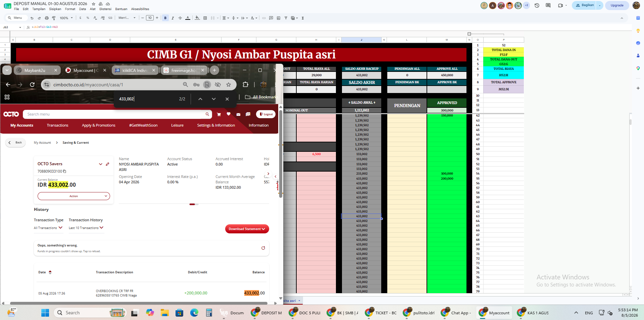Apply italic formatting in Sheets toolbar
This screenshot has height=320, width=644.
(173, 18)
